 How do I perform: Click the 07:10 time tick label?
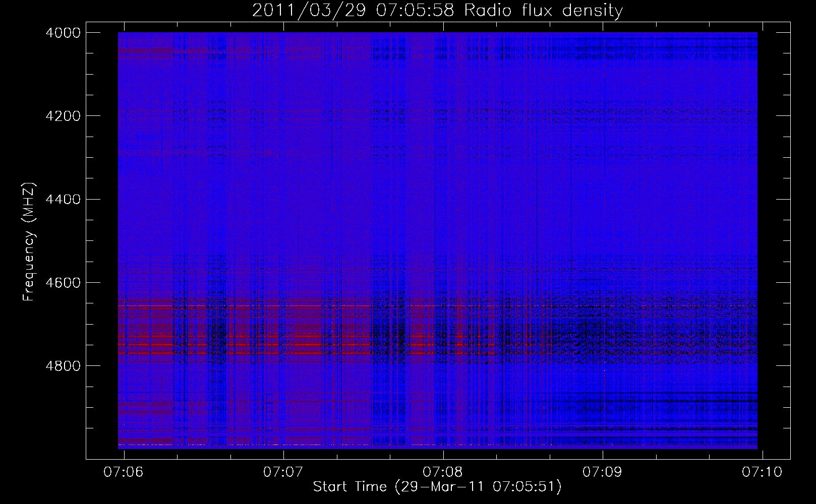(762, 472)
